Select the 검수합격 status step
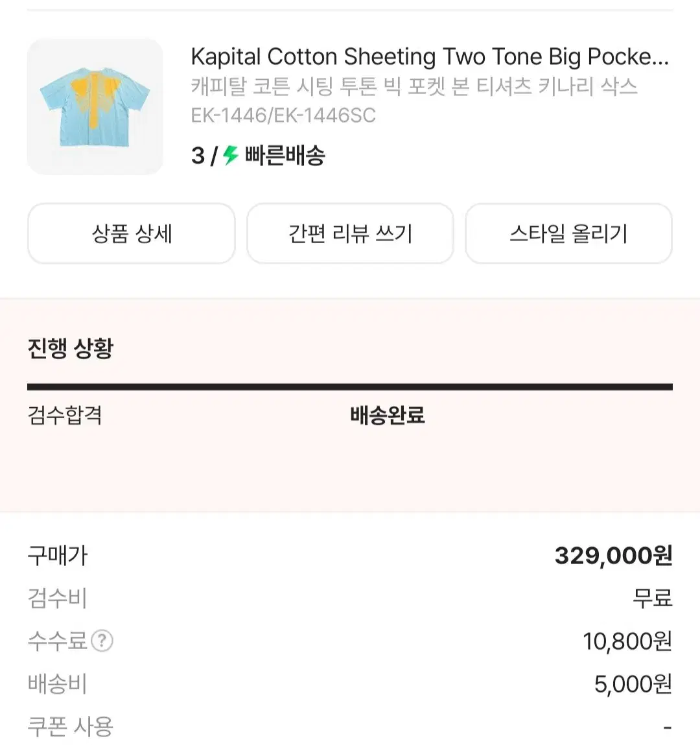This screenshot has width=700, height=745. 65,415
